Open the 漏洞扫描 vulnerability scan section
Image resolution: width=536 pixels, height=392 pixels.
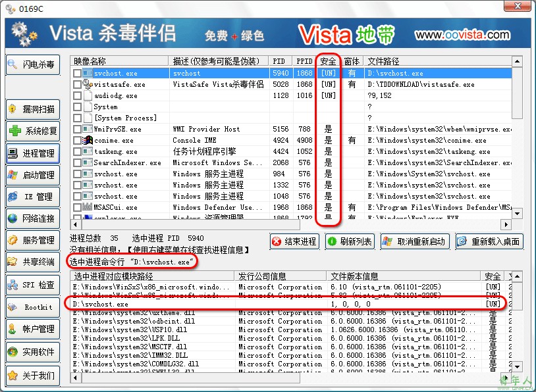pos(33,109)
